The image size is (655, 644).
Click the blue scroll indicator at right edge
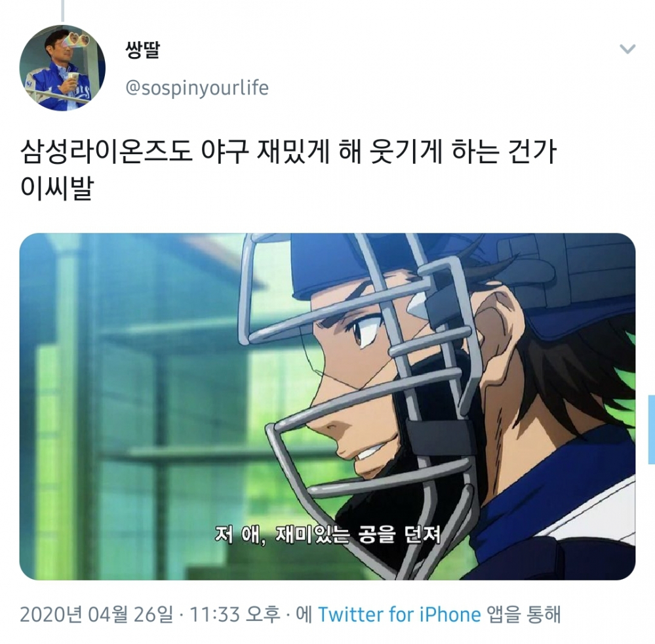pyautogui.click(x=651, y=429)
